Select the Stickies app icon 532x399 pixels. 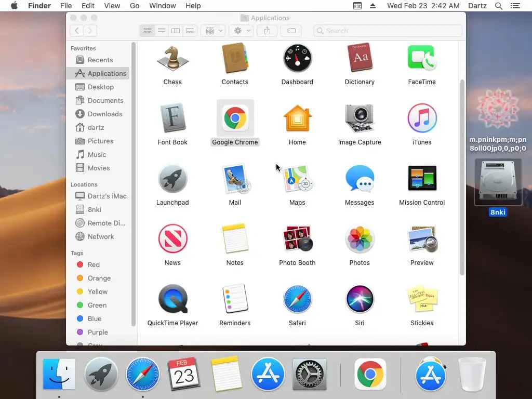point(422,299)
